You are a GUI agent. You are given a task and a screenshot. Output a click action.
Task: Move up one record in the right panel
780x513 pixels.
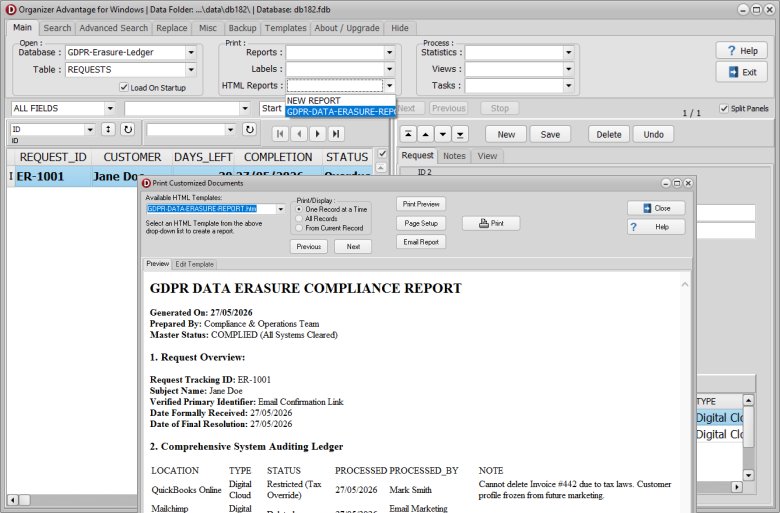(425, 134)
